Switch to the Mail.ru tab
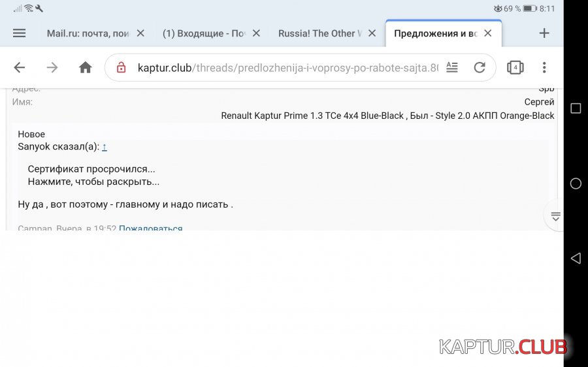 coord(88,33)
